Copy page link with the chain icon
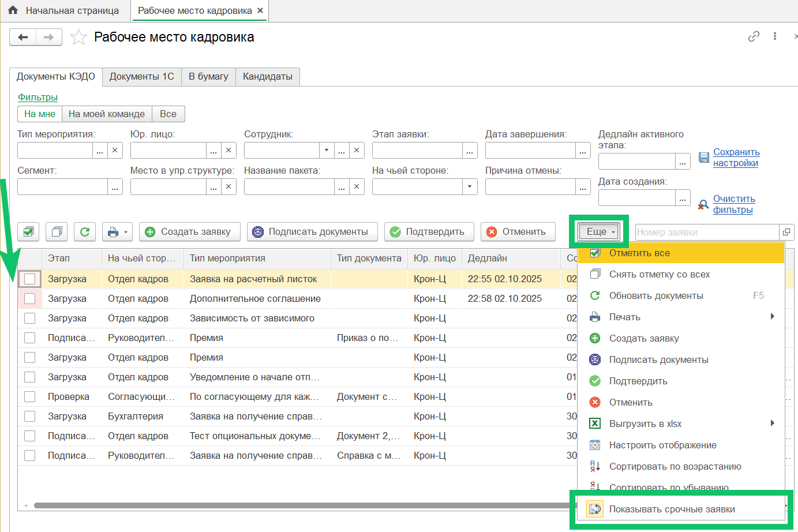Image resolution: width=798 pixels, height=532 pixels. point(754,36)
